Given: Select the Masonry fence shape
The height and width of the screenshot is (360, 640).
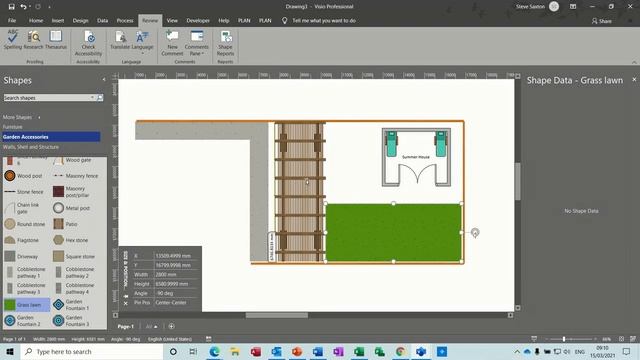Looking at the screenshot, I should (x=76, y=176).
